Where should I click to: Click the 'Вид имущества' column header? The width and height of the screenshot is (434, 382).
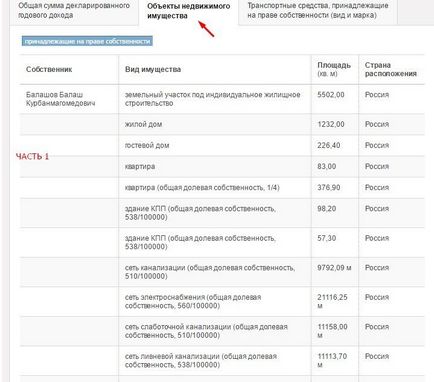[153, 69]
